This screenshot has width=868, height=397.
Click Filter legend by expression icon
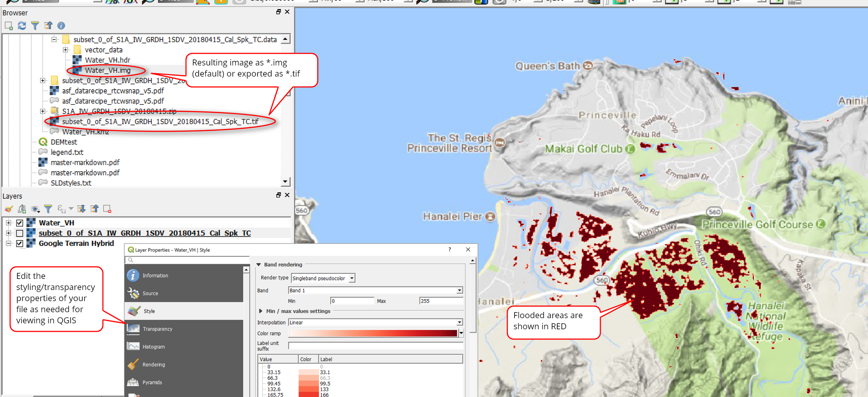coord(61,209)
